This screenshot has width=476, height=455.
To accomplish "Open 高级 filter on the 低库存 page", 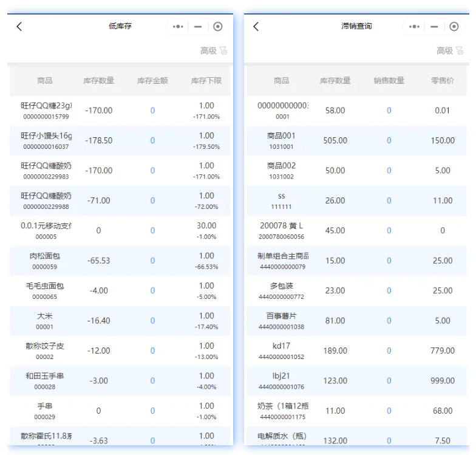I will [214, 51].
